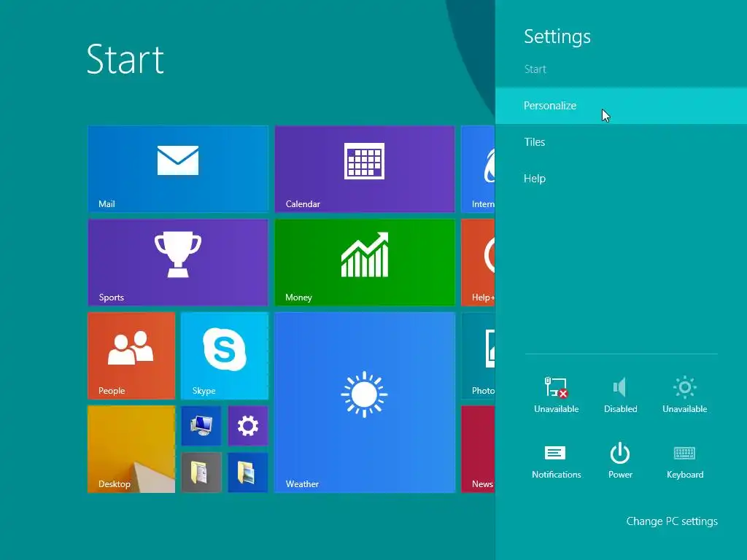Click the network Unavailable icon
This screenshot has height=560, width=747.
[557, 394]
